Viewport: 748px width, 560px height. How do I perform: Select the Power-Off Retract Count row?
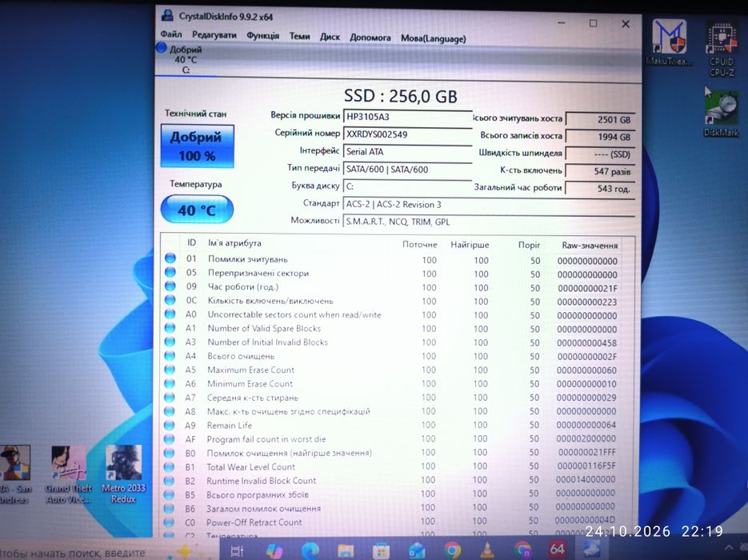[x=390, y=522]
